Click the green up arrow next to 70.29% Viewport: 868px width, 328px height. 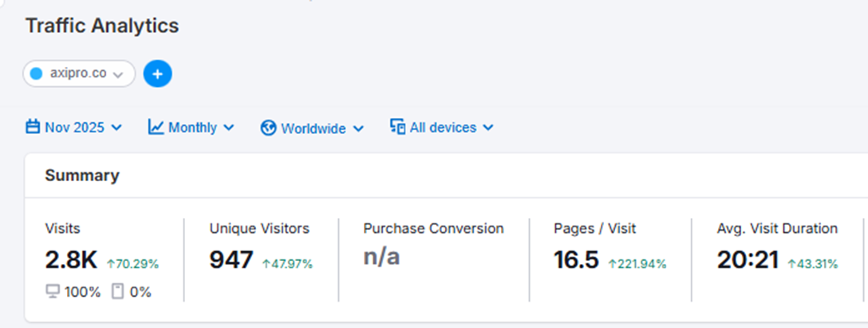110,264
